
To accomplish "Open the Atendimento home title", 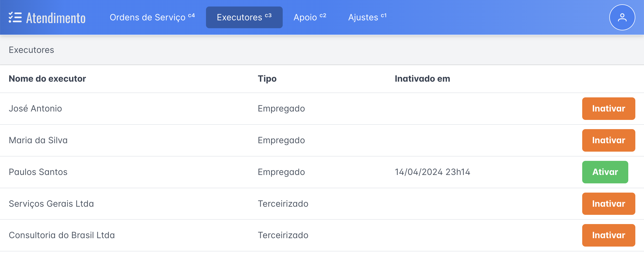I will pyautogui.click(x=56, y=18).
